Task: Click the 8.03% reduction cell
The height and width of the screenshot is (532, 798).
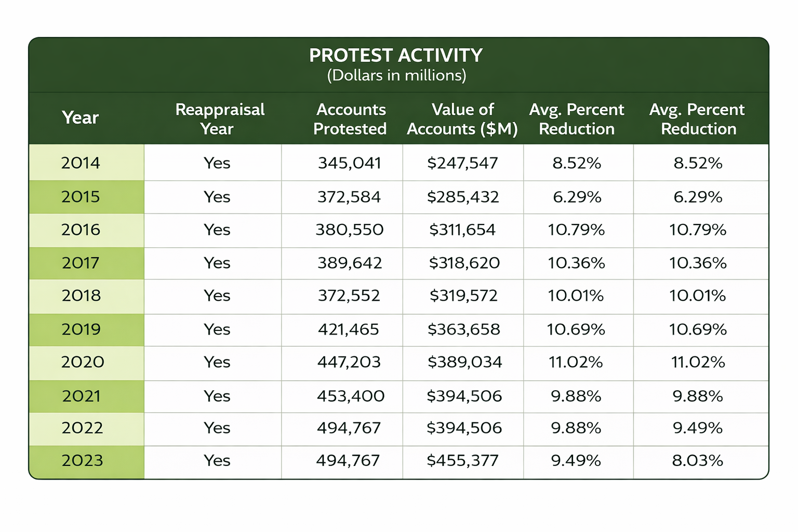Action: tap(697, 461)
